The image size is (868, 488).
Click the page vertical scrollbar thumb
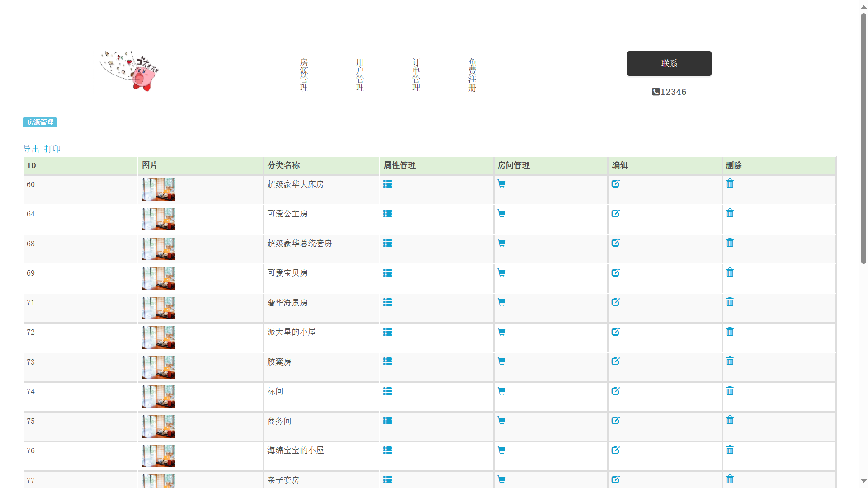(x=863, y=138)
